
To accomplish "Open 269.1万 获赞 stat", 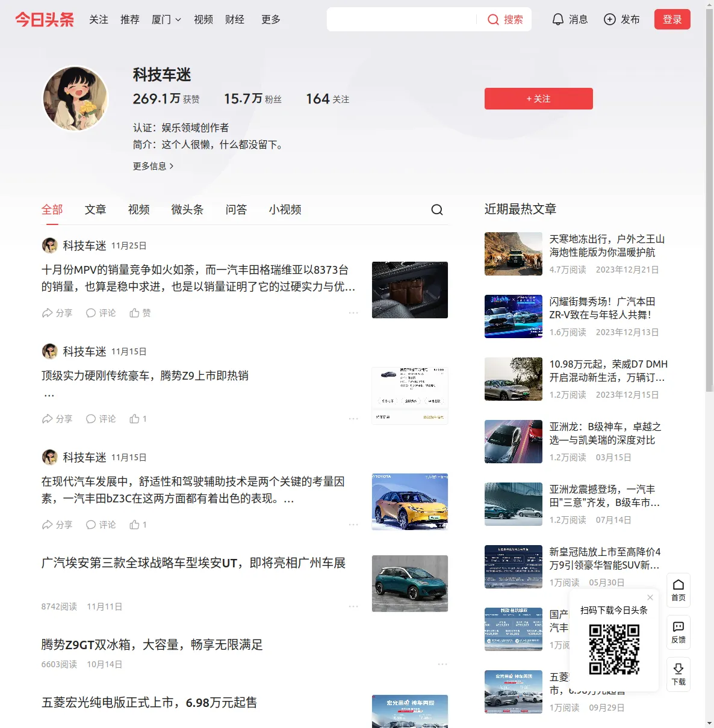I will point(166,99).
